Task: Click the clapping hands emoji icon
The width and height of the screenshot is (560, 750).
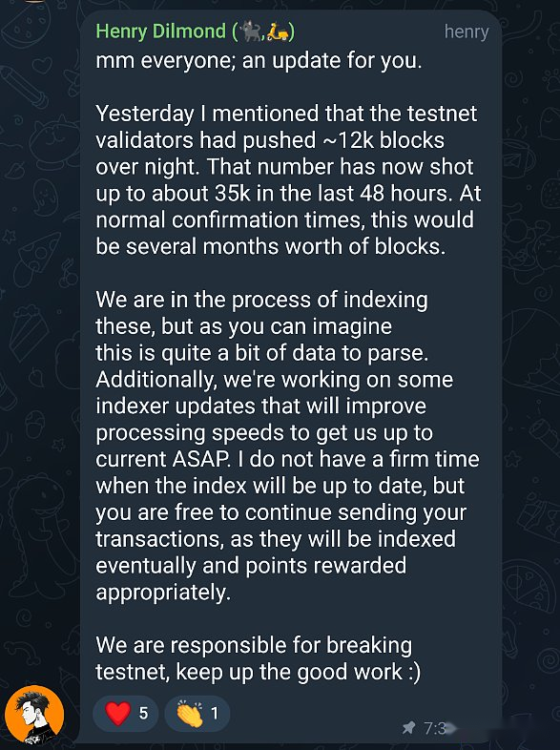Action: [190, 714]
